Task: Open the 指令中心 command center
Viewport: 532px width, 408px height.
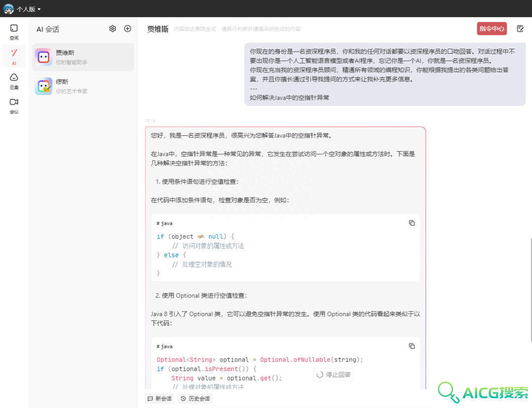Action: (x=492, y=29)
